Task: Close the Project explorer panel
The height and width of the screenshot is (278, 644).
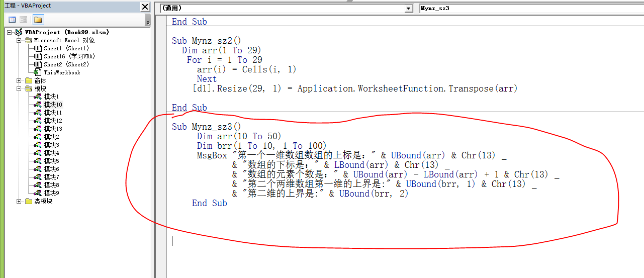Action: click(x=145, y=7)
